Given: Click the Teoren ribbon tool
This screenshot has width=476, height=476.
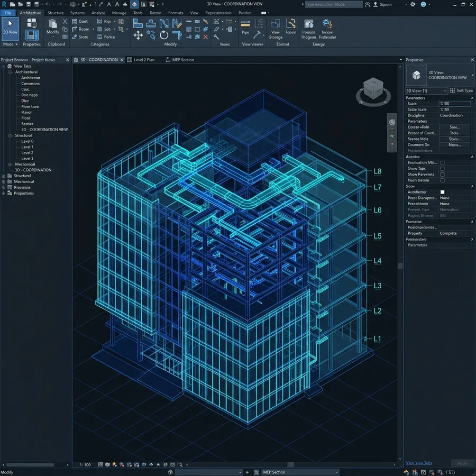Looking at the screenshot, I should (290, 26).
